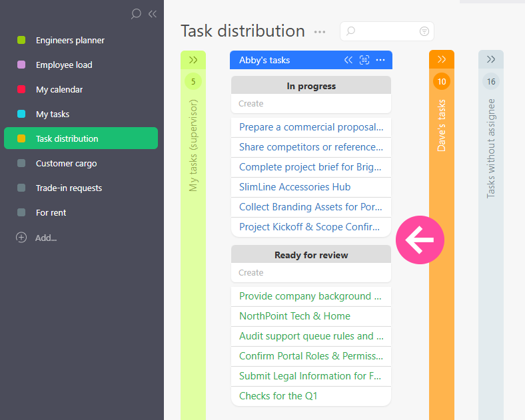
Task: Select My calendar from the sidebar
Action: click(x=59, y=89)
